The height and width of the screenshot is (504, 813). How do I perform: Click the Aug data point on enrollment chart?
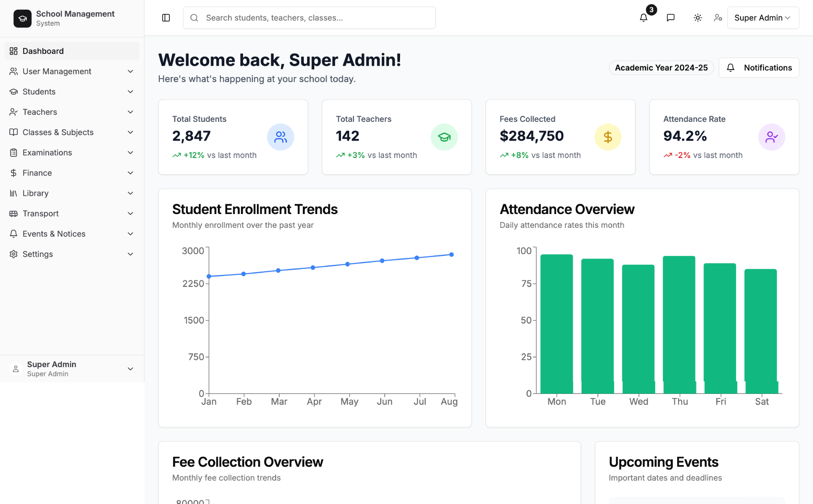point(451,255)
